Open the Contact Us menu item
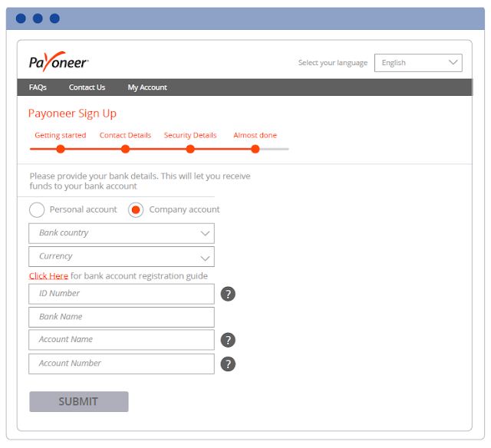 (87, 87)
